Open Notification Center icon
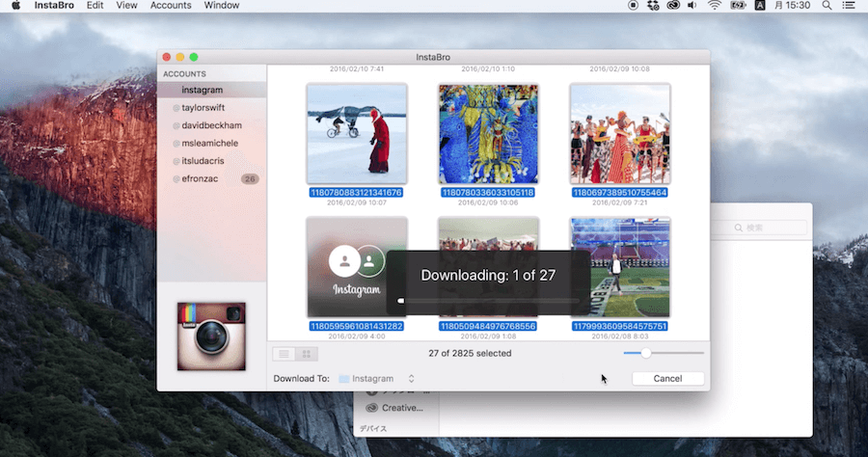This screenshot has height=457, width=868. point(848,6)
